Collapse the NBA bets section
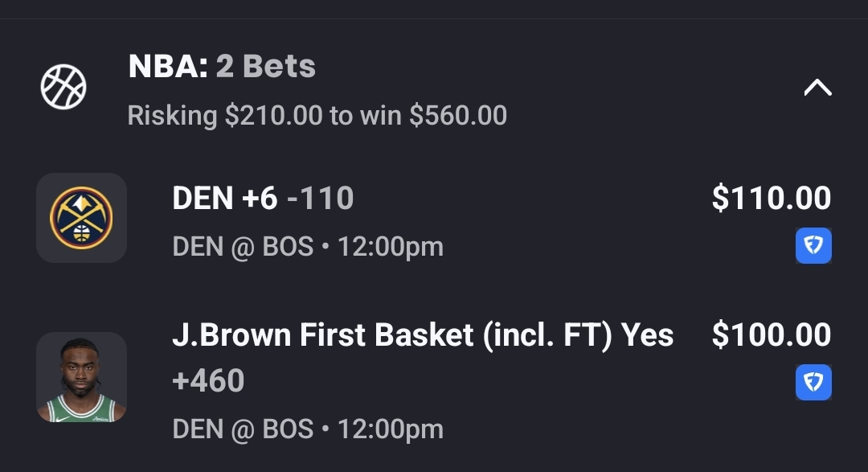The width and height of the screenshot is (868, 472). click(817, 87)
